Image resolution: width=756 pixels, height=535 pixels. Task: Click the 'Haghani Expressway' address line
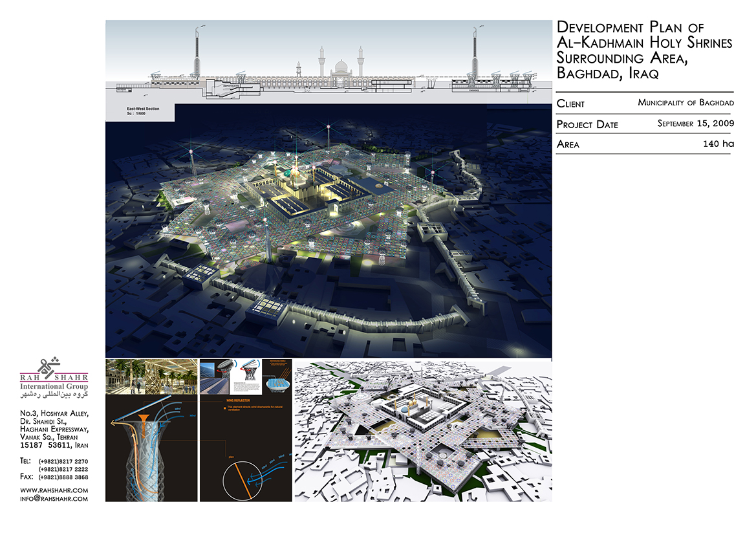pos(54,430)
